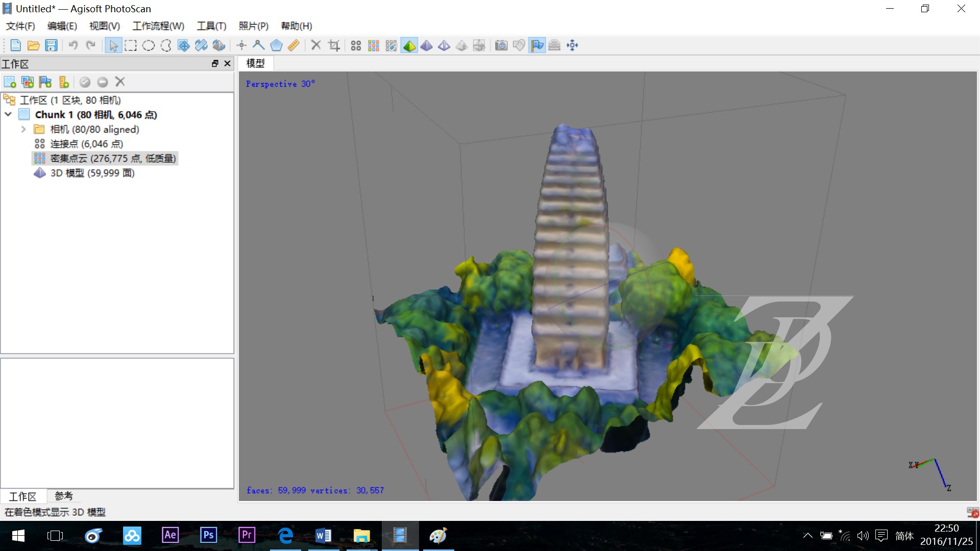Switch to the 工作区 bottom tab
Screen dimensions: 980x551
click(23, 496)
